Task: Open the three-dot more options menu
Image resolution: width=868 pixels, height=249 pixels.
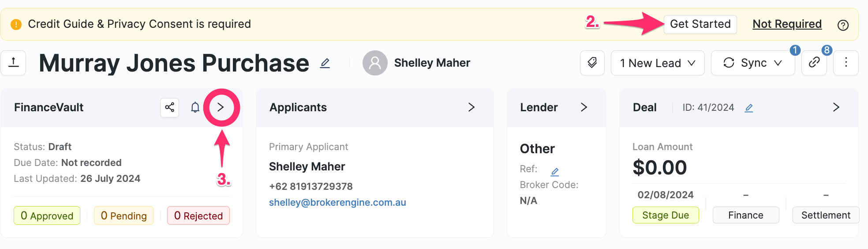Action: click(846, 63)
